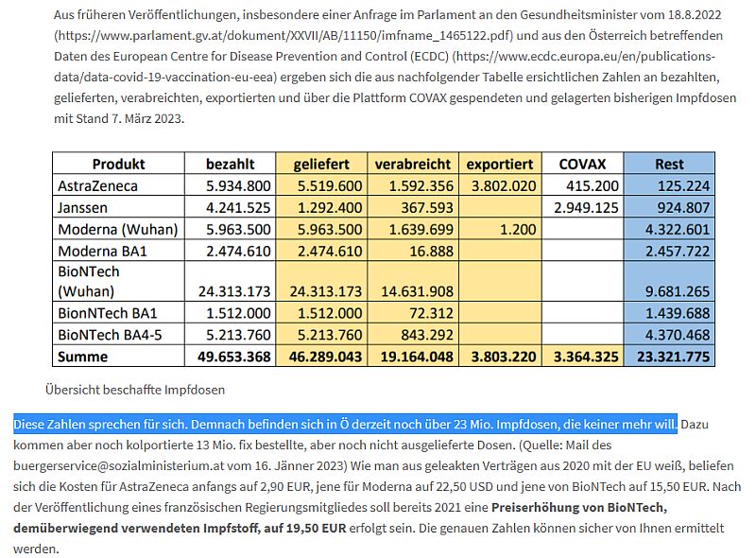Click the "BioNTech (Wuhan)" product cell
The width and height of the screenshot is (756, 558).
point(89,282)
